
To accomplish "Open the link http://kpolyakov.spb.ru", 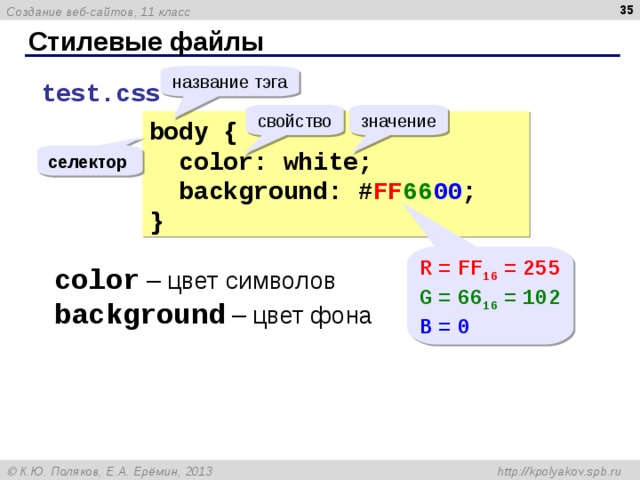I will pyautogui.click(x=559, y=472).
